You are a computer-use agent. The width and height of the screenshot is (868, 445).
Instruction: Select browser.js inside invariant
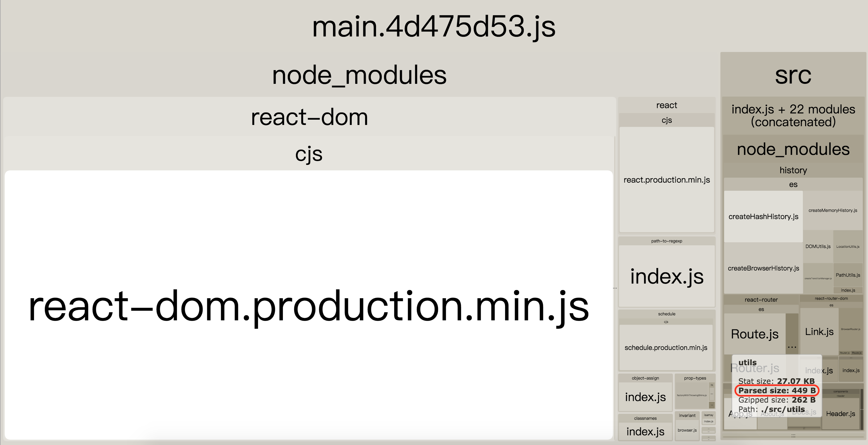(x=687, y=430)
